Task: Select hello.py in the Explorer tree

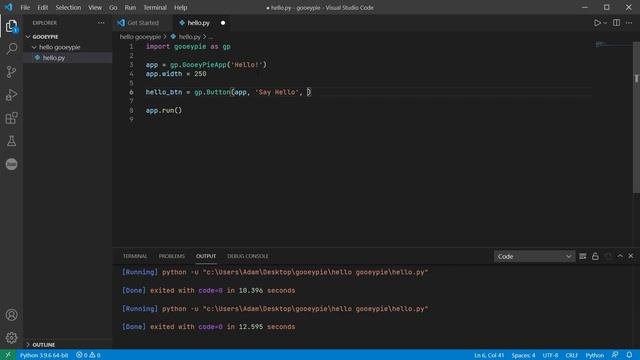Action: pyautogui.click(x=68, y=58)
